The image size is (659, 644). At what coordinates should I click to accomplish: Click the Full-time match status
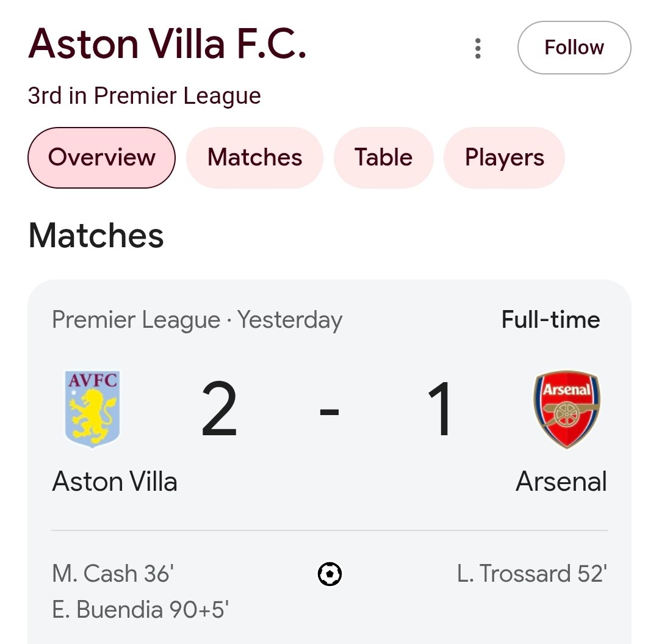pyautogui.click(x=550, y=320)
